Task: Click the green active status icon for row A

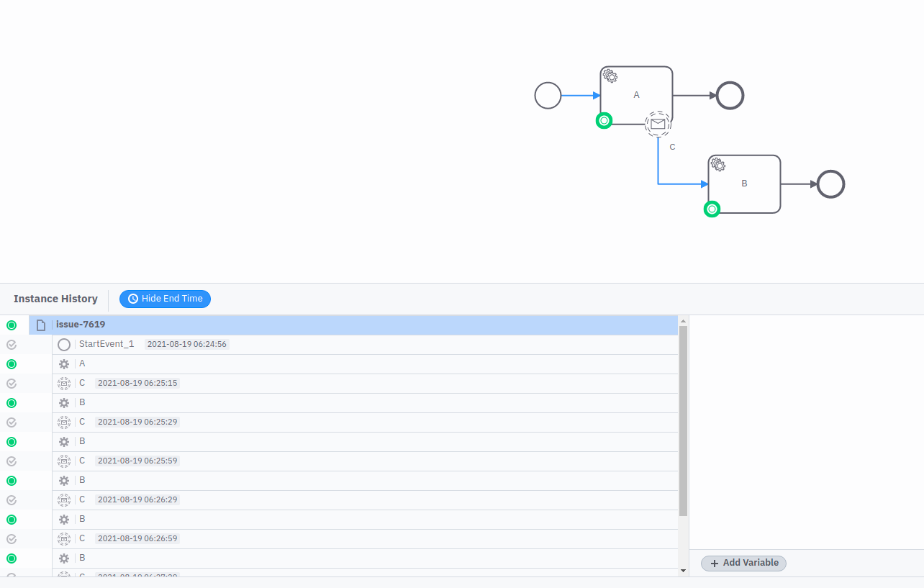Action: pos(12,364)
